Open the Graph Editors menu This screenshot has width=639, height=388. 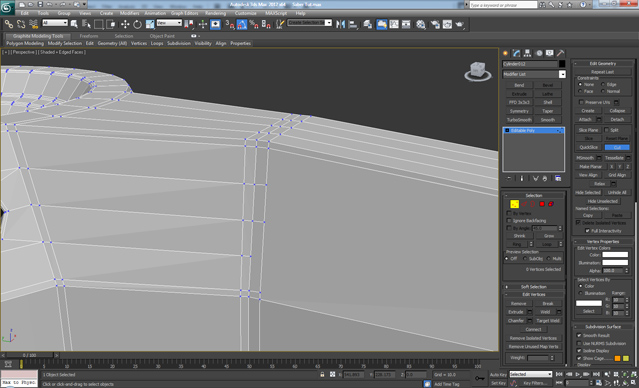(x=185, y=13)
